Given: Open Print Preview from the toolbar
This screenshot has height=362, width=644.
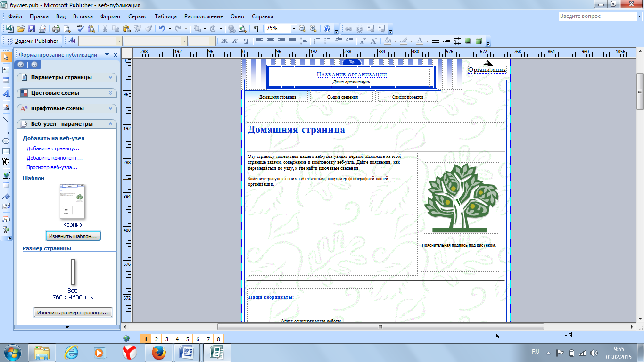Looking at the screenshot, I should [67, 29].
